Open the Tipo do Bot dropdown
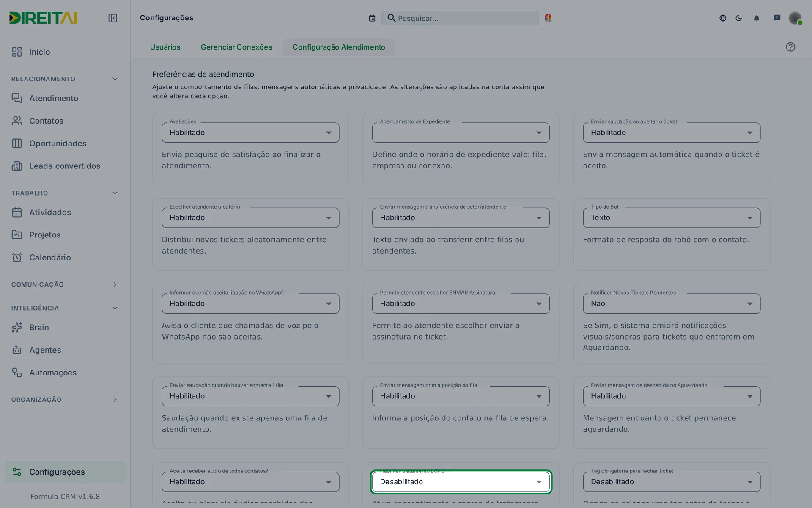This screenshot has height=508, width=812. coord(672,218)
